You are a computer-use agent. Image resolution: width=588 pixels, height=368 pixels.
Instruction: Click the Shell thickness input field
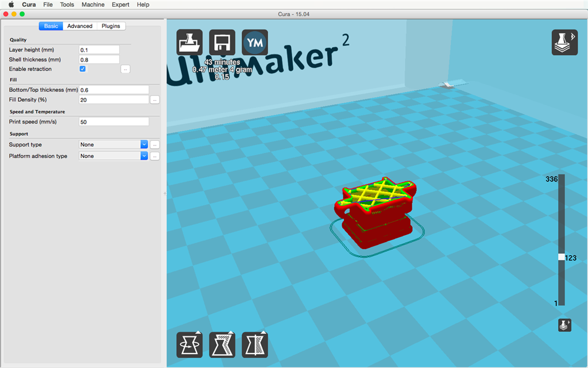tap(99, 59)
